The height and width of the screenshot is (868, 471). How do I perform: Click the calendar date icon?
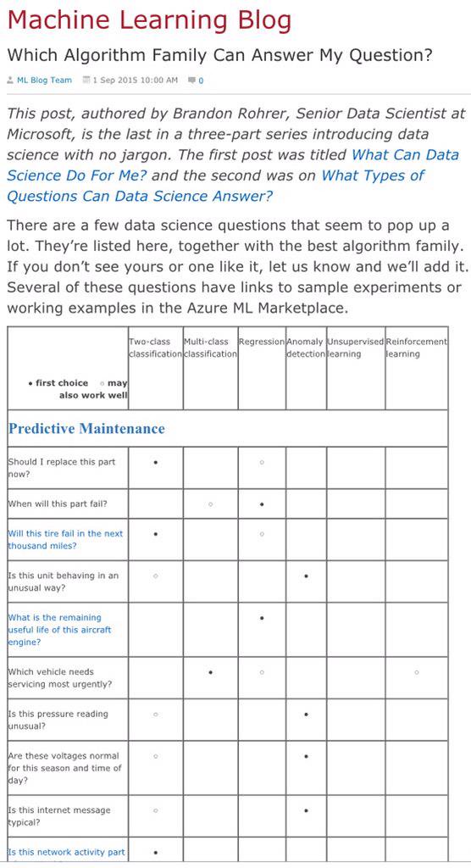86,81
